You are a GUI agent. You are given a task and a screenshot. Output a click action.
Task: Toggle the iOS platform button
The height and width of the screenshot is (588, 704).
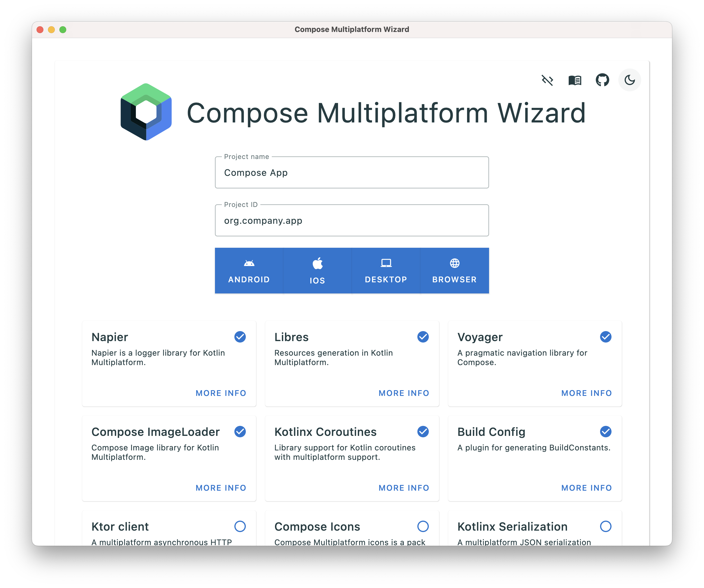(x=317, y=271)
